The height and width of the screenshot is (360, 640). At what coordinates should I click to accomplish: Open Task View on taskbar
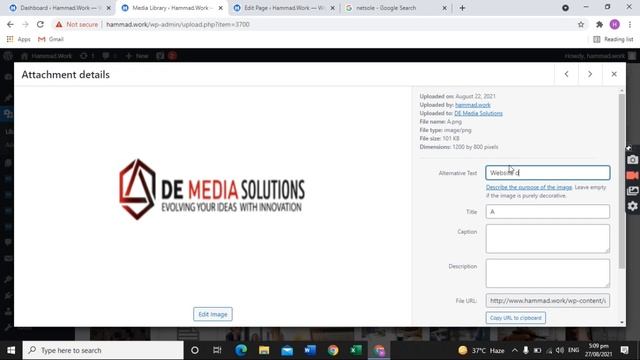click(x=217, y=350)
